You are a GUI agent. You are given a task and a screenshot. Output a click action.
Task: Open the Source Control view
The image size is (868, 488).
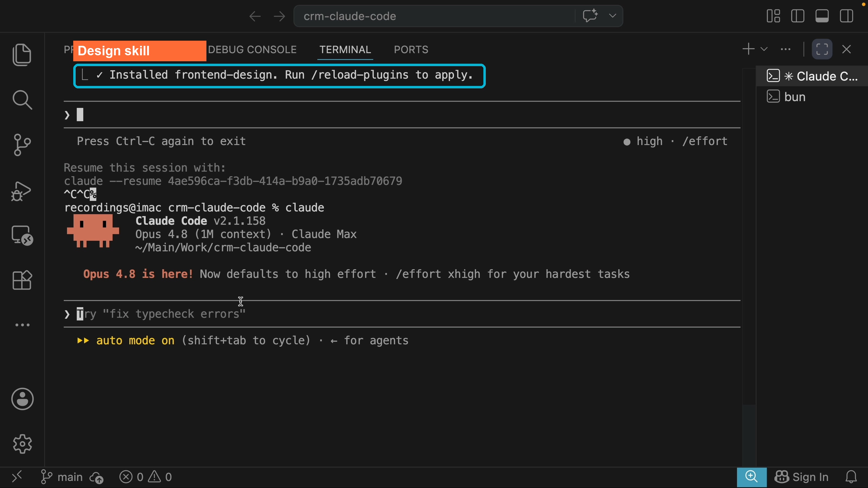point(22,145)
